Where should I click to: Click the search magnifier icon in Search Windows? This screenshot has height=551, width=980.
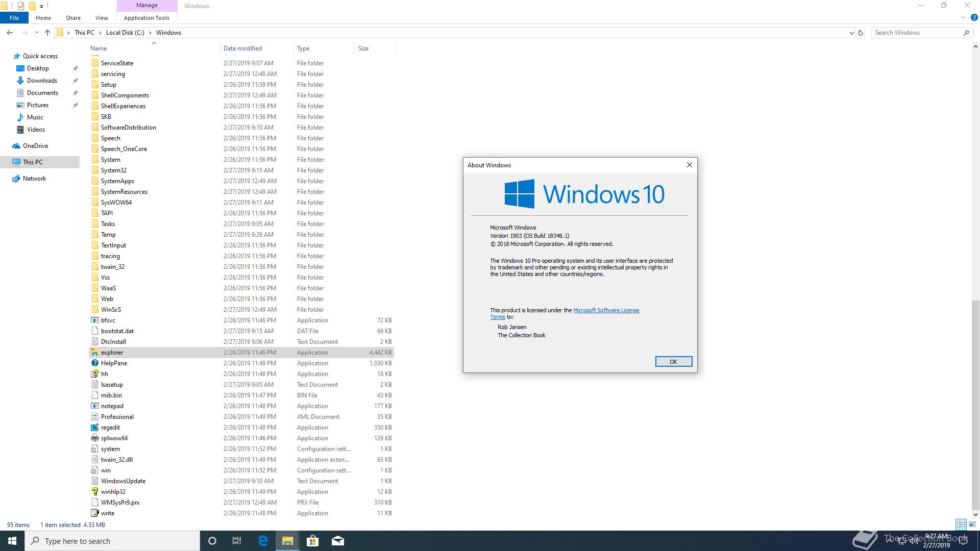coord(966,33)
